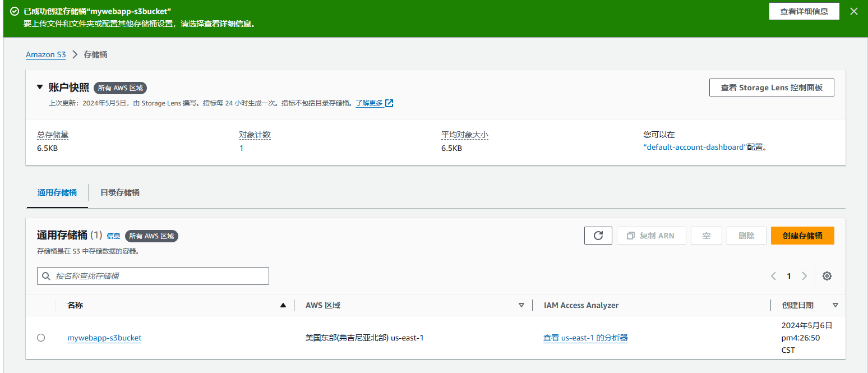Click the 对象计数 metric label

(255, 135)
